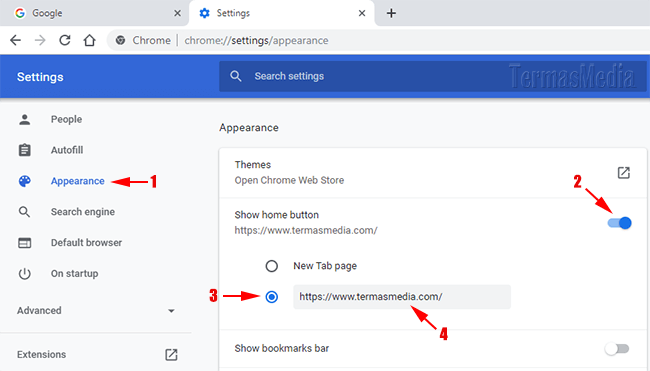Click the Settings header title
The height and width of the screenshot is (371, 650).
(40, 77)
